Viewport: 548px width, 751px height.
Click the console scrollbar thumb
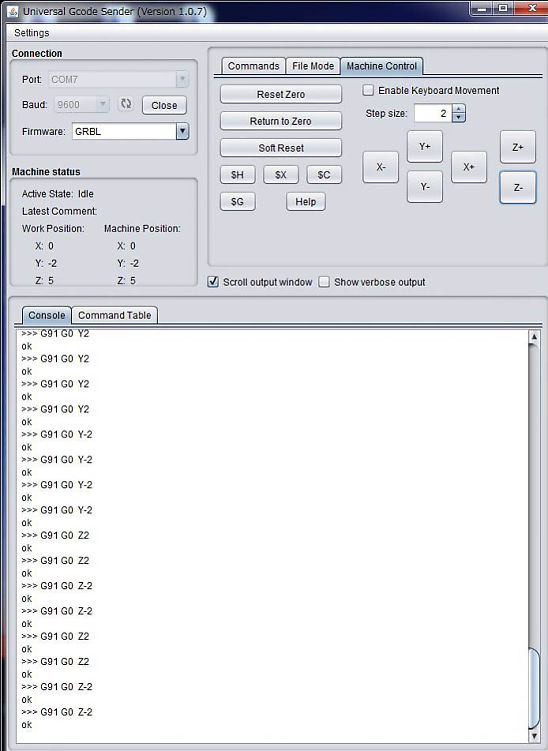click(x=534, y=687)
